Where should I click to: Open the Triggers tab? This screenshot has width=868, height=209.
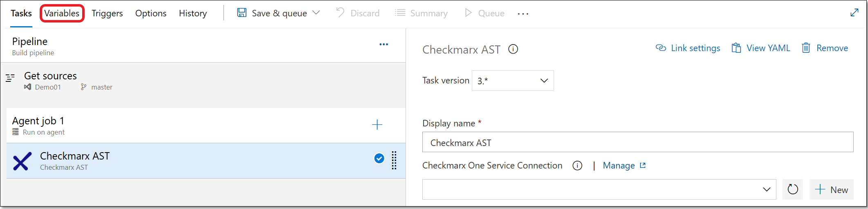point(107,13)
